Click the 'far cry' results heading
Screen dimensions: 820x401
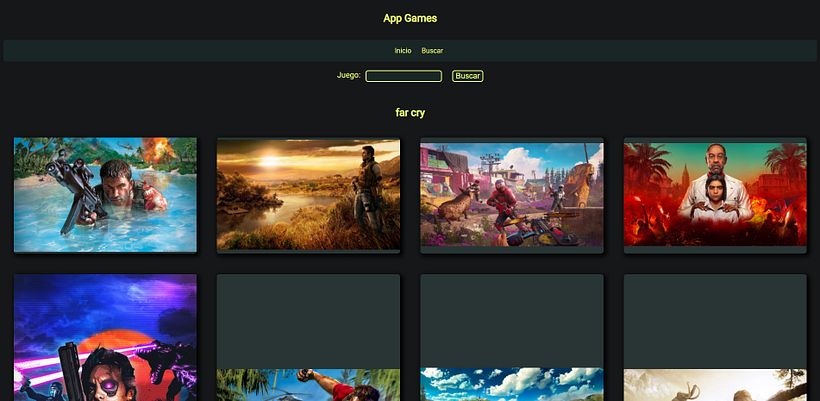[x=410, y=112]
